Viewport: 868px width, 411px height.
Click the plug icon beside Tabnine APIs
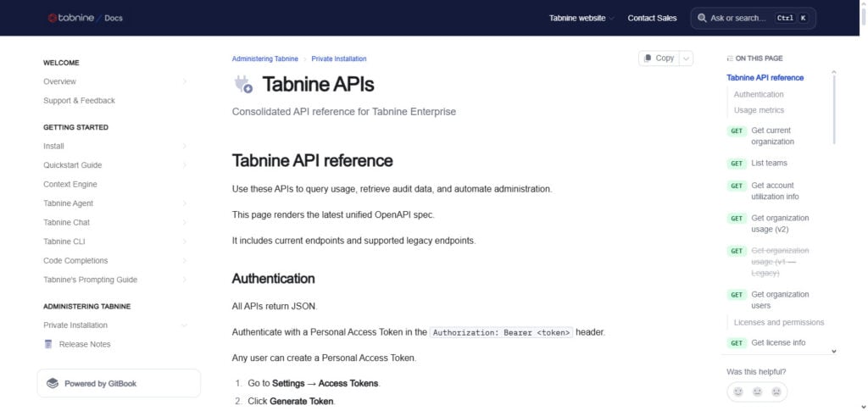(x=243, y=84)
